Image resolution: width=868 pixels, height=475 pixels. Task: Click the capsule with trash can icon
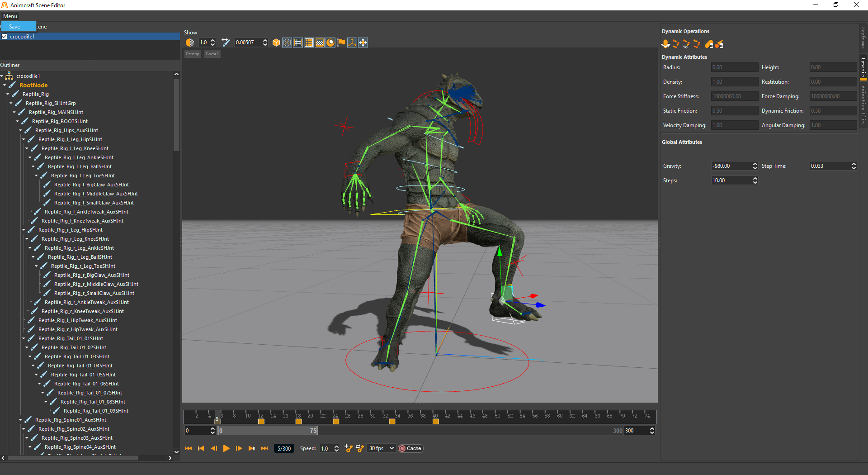[709, 44]
